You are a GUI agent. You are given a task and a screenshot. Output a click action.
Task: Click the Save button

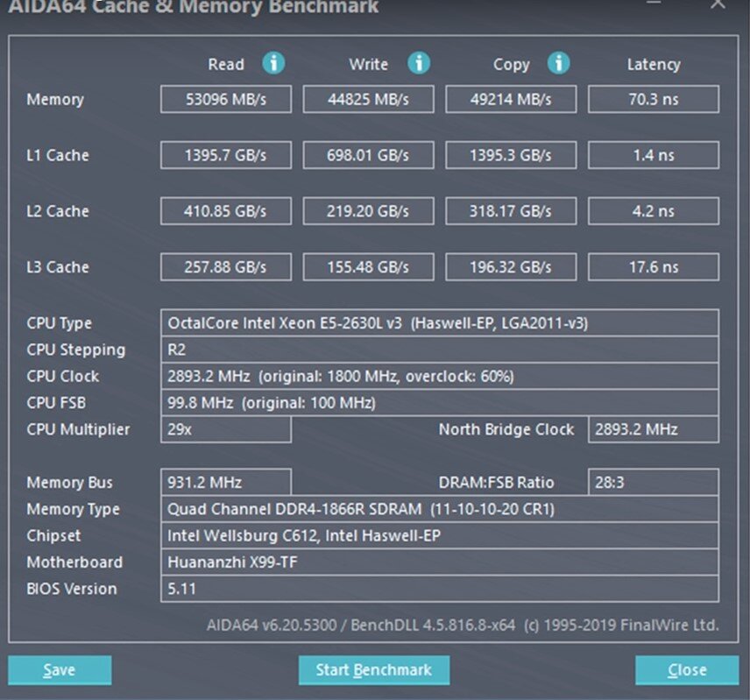(x=60, y=670)
